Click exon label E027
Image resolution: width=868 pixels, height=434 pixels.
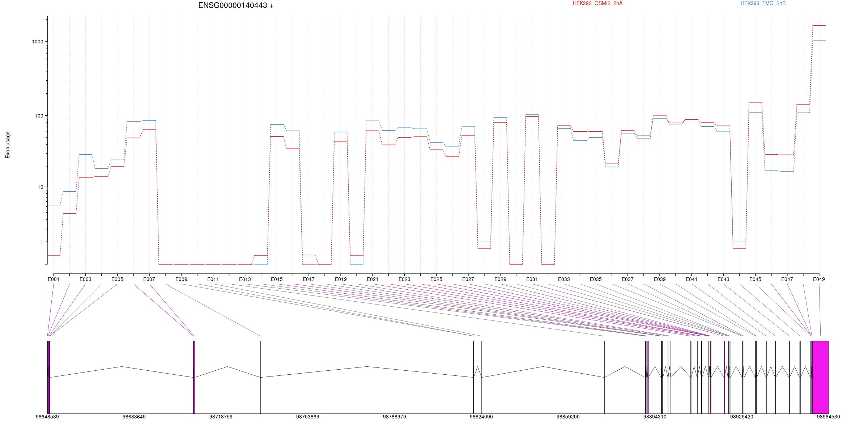coord(468,279)
